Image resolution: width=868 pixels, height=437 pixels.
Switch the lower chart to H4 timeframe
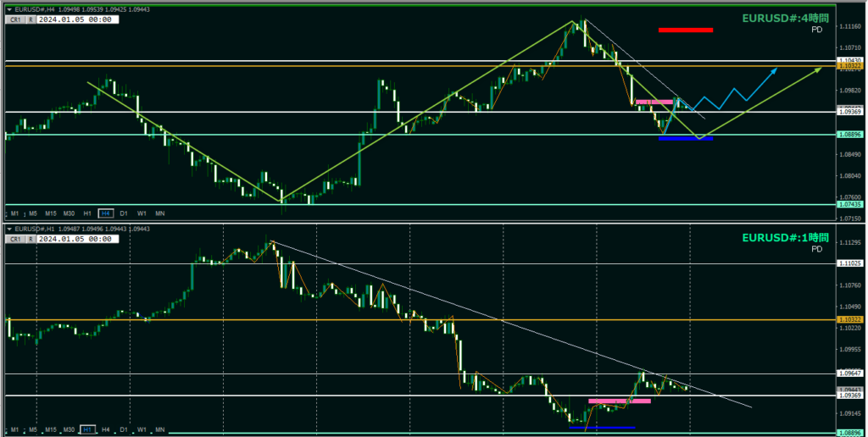(106, 430)
